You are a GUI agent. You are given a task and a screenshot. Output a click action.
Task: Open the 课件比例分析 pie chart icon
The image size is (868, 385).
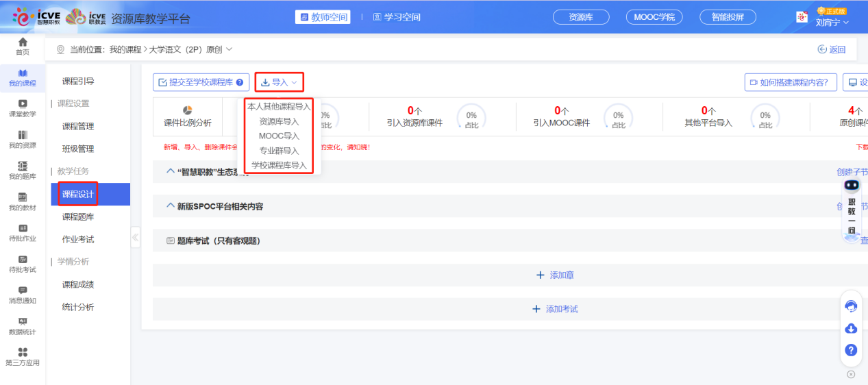pos(187,110)
